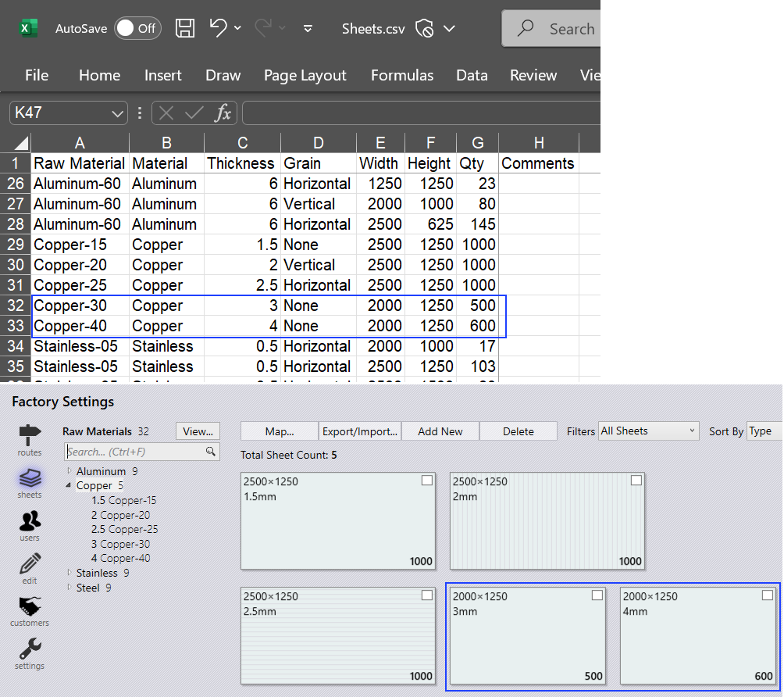This screenshot has width=784, height=697.
Task: Click the Cancel X icon in formula bar
Action: click(x=166, y=113)
